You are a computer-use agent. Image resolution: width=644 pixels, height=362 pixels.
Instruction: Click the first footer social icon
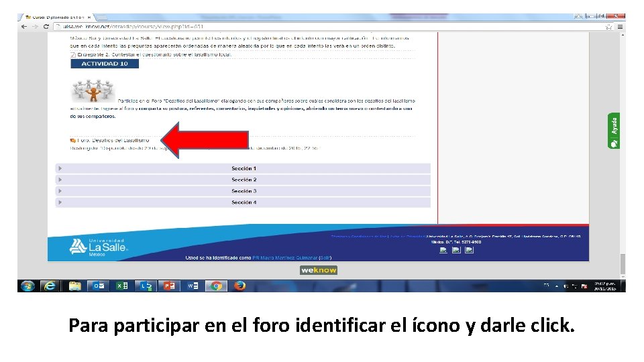click(x=443, y=250)
